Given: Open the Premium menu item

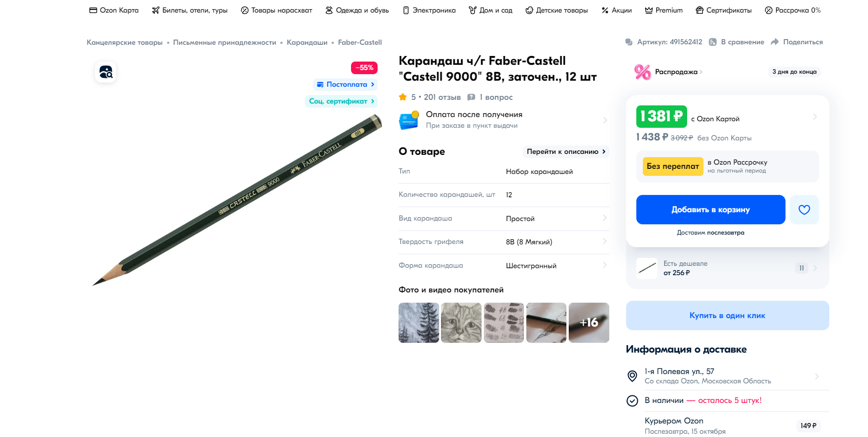Looking at the screenshot, I should [x=664, y=10].
